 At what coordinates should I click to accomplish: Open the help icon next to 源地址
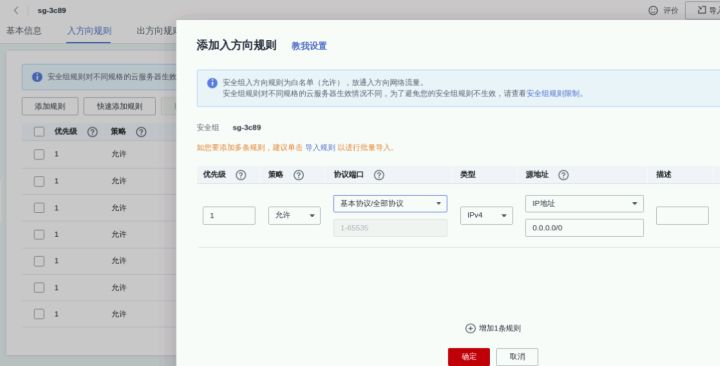563,175
